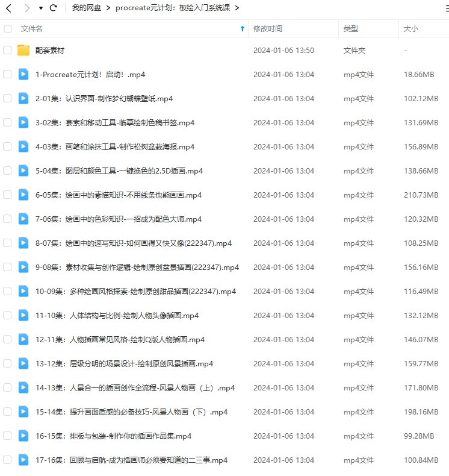The image size is (449, 476).
Task: Tick checkbox for 1-Procreate元计划 video
Action: pyautogui.click(x=7, y=74)
